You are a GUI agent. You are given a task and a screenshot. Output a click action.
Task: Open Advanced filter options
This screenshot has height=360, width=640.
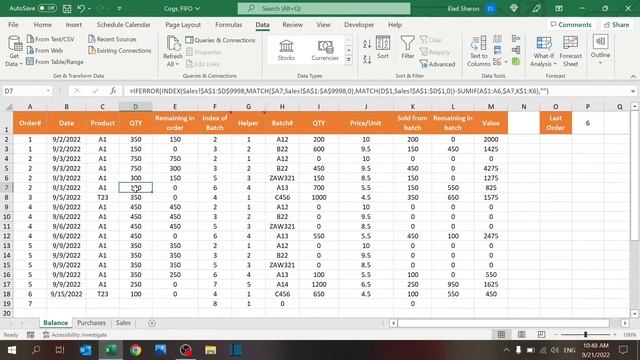click(x=437, y=64)
